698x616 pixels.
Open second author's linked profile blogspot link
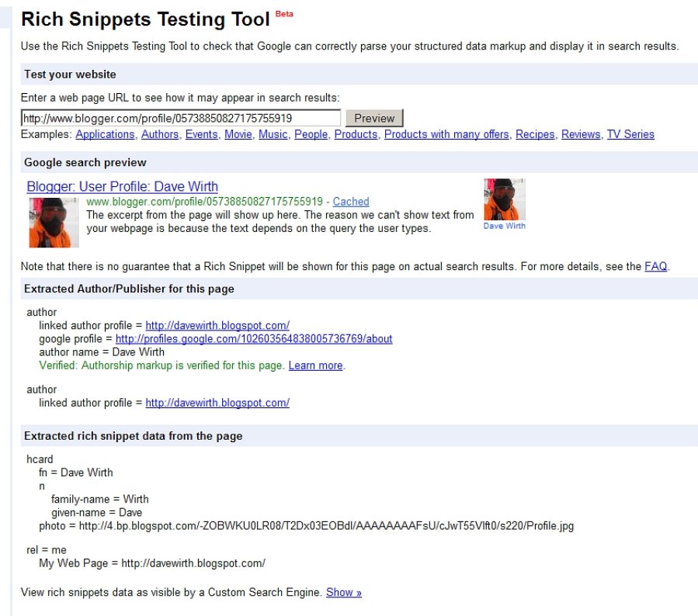(217, 403)
